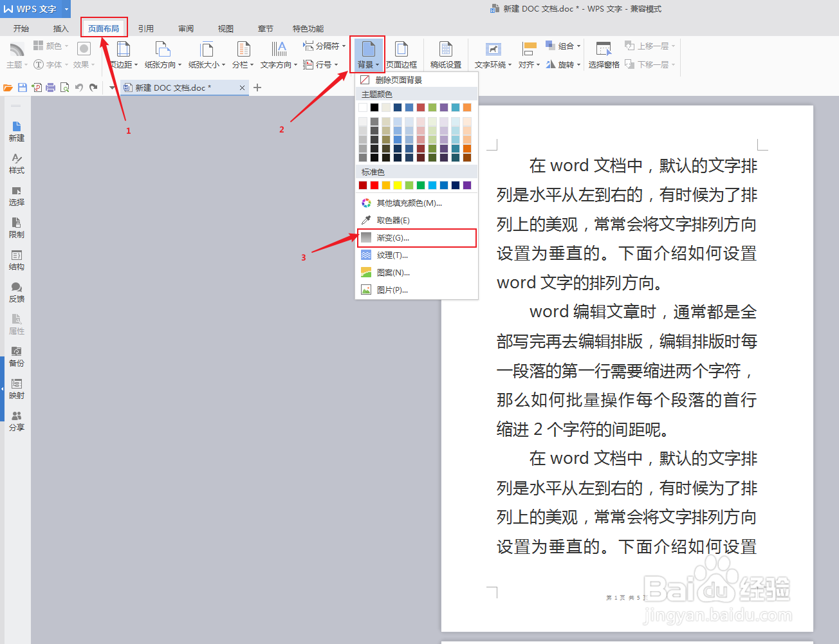Image resolution: width=839 pixels, height=644 pixels.
Task: Click the undo arrow icon
Action: click(79, 87)
